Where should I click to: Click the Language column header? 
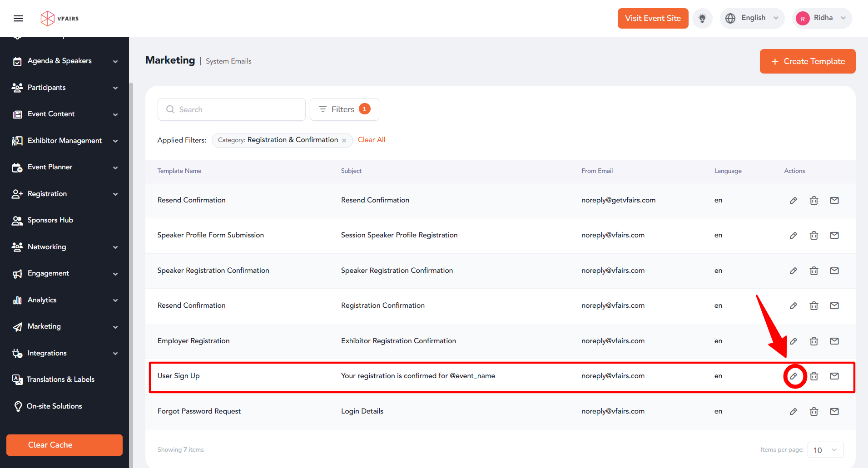click(x=728, y=171)
